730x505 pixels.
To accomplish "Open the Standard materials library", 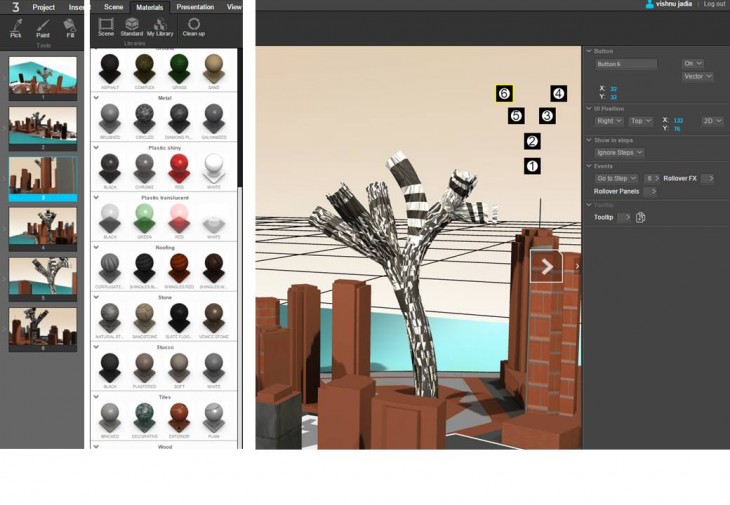I will tap(132, 26).
